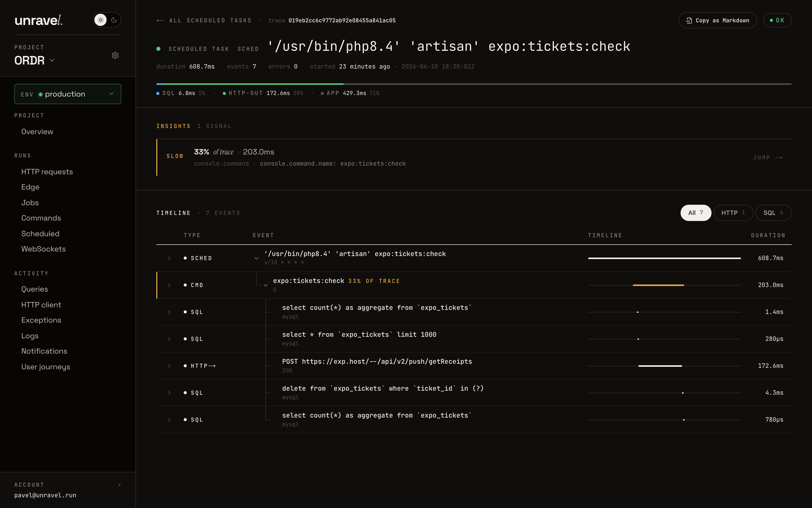Image resolution: width=812 pixels, height=508 pixels.
Task: Open HTTP requests in sidebar
Action: 47,172
